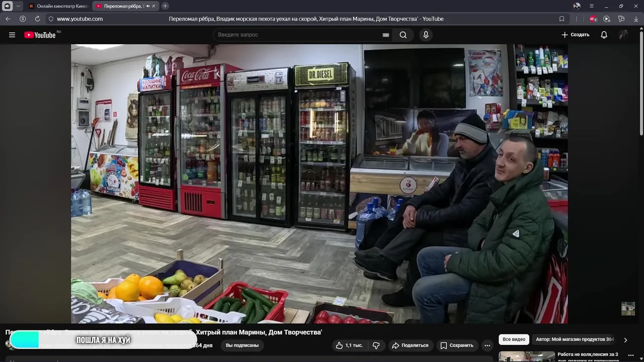Select the Автор: Мой магазин продуктов chip
The image size is (644, 362).
coord(575,339)
